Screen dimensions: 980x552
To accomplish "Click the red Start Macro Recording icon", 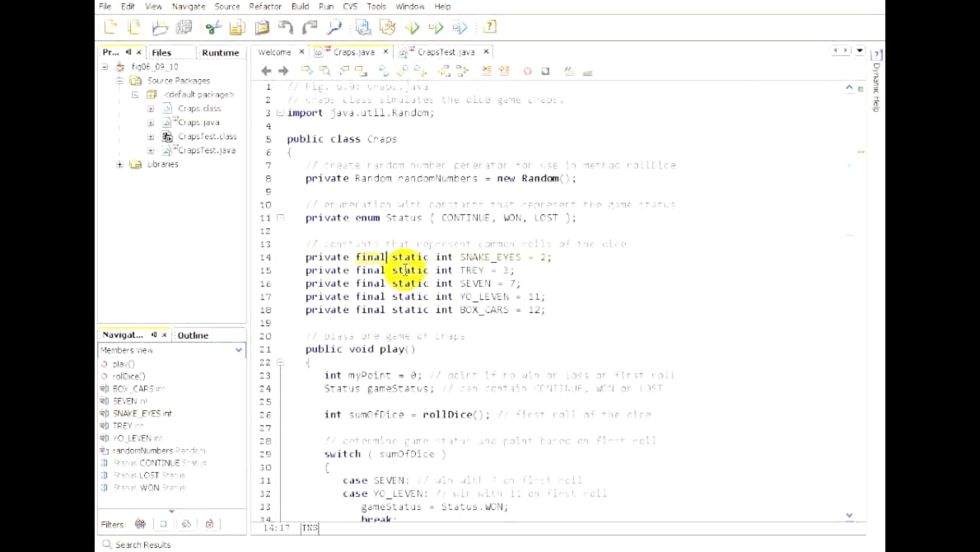I will pos(528,72).
